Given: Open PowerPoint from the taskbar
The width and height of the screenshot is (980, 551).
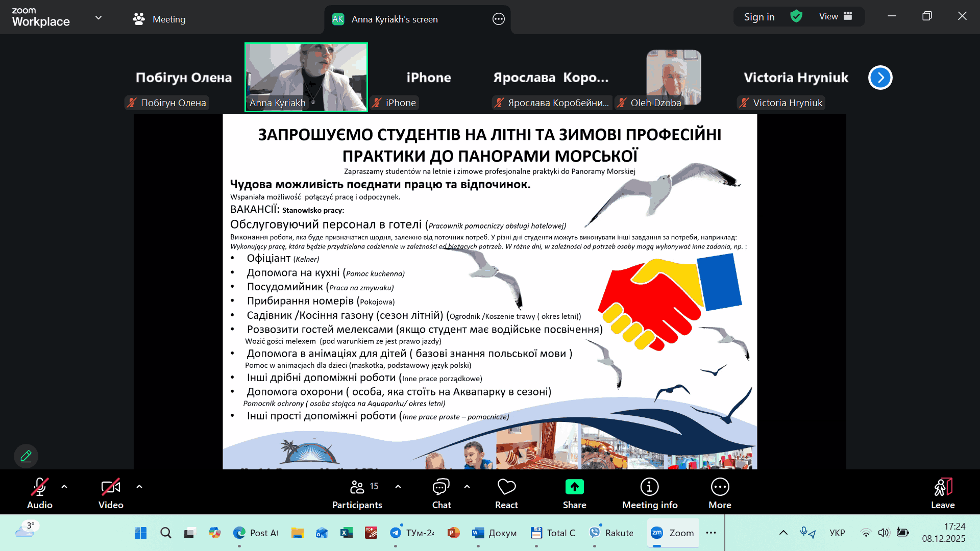Looking at the screenshot, I should pyautogui.click(x=453, y=533).
